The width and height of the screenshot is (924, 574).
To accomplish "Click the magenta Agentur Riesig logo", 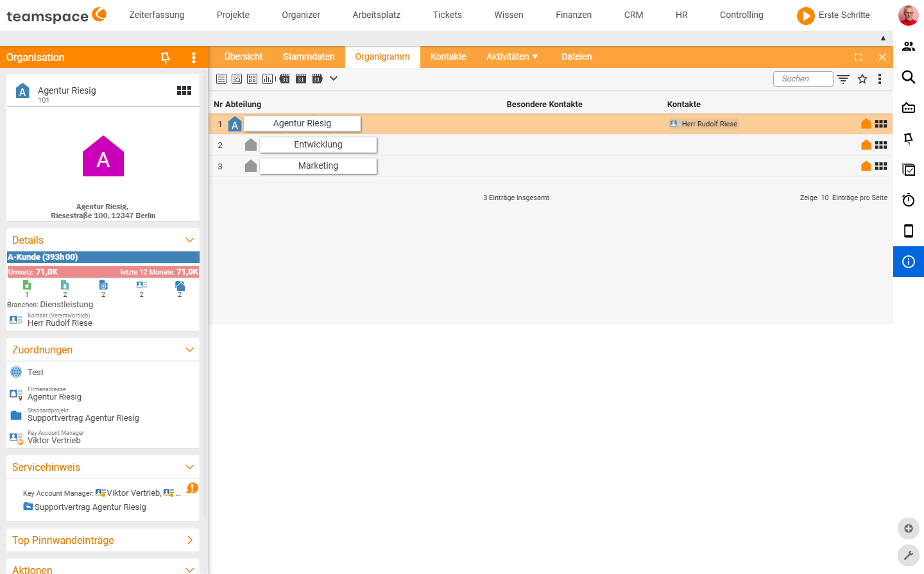I will (x=103, y=156).
